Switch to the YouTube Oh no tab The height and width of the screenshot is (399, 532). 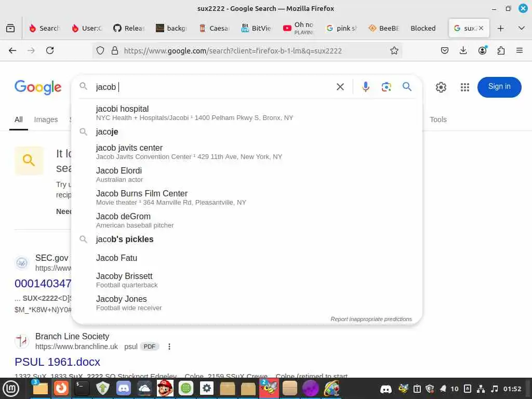pyautogui.click(x=298, y=28)
